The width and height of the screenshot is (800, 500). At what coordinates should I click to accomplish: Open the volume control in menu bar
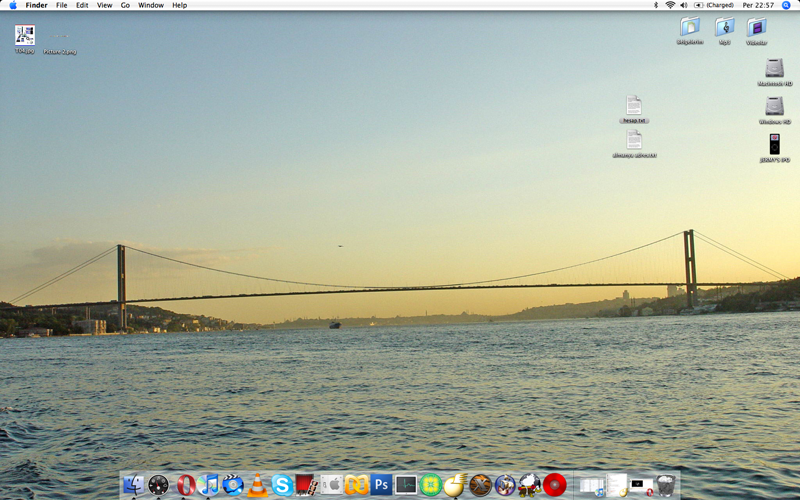(683, 5)
